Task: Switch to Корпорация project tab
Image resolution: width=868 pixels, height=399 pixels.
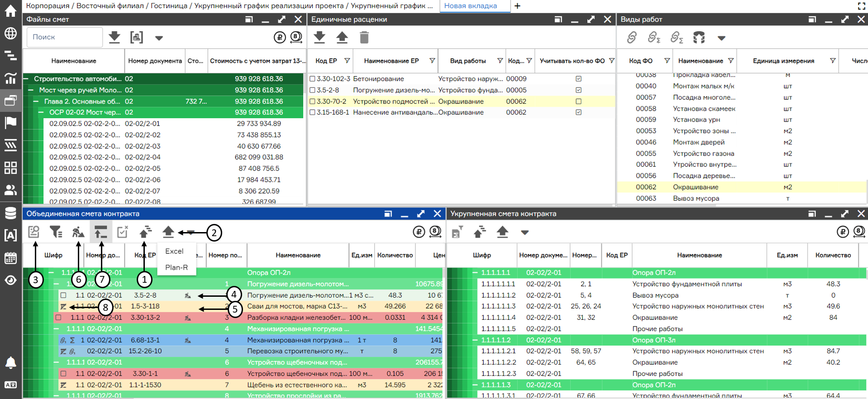Action: [229, 6]
